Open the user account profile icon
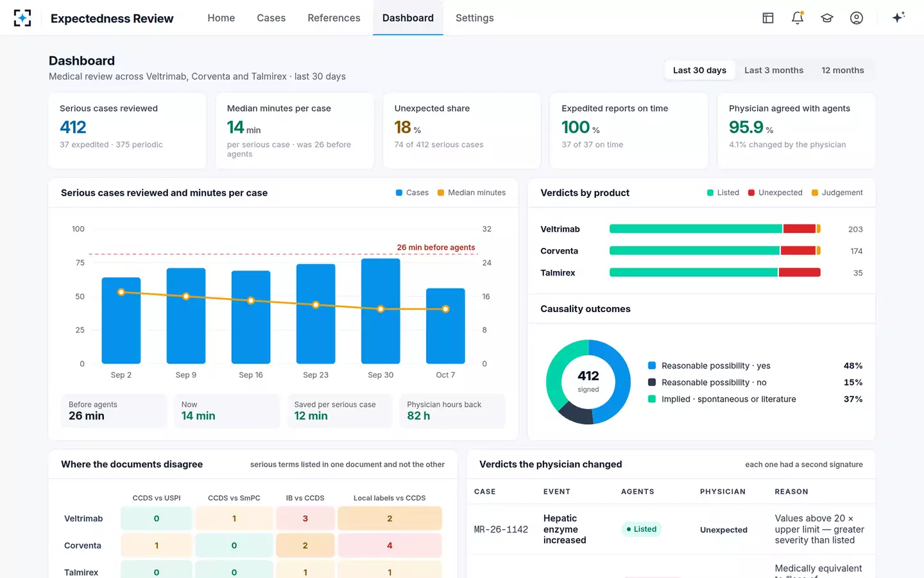 point(857,18)
